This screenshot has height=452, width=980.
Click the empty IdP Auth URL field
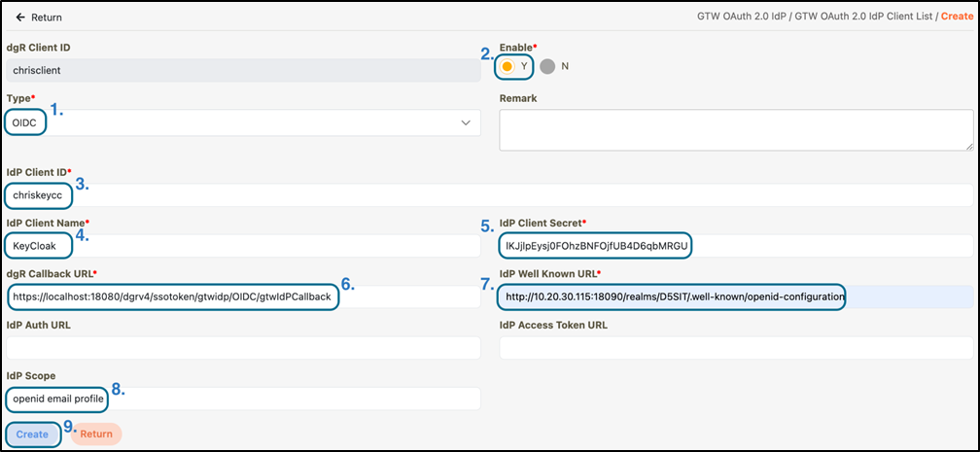[243, 348]
